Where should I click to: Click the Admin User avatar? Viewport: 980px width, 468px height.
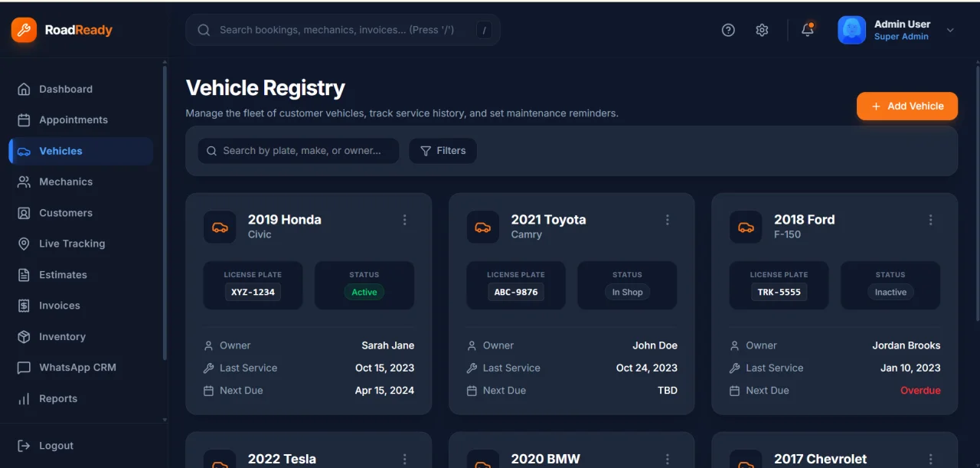[851, 30]
